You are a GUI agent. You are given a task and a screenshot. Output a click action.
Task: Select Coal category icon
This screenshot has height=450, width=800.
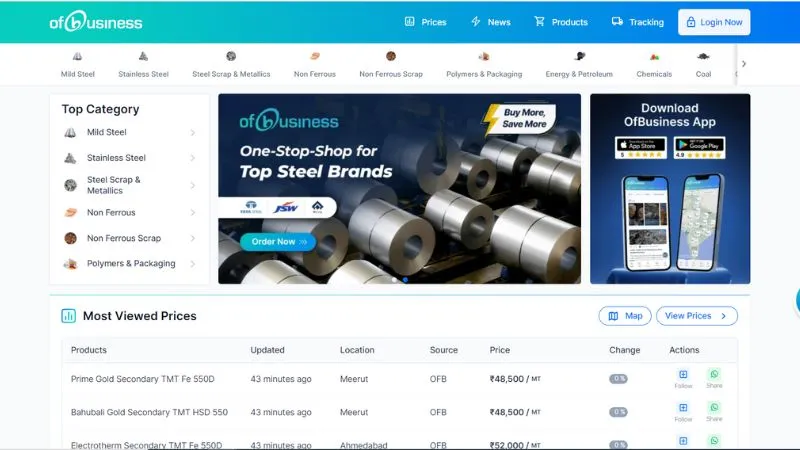tap(703, 56)
